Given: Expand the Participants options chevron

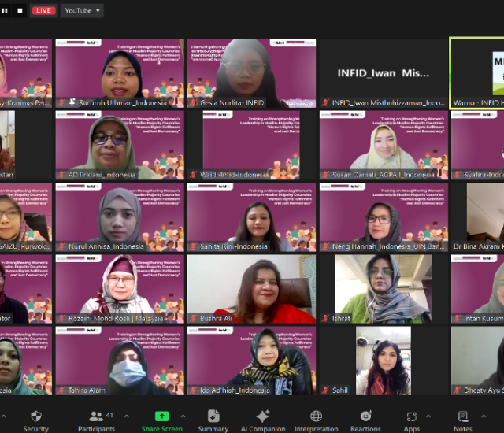Looking at the screenshot, I should (x=127, y=416).
